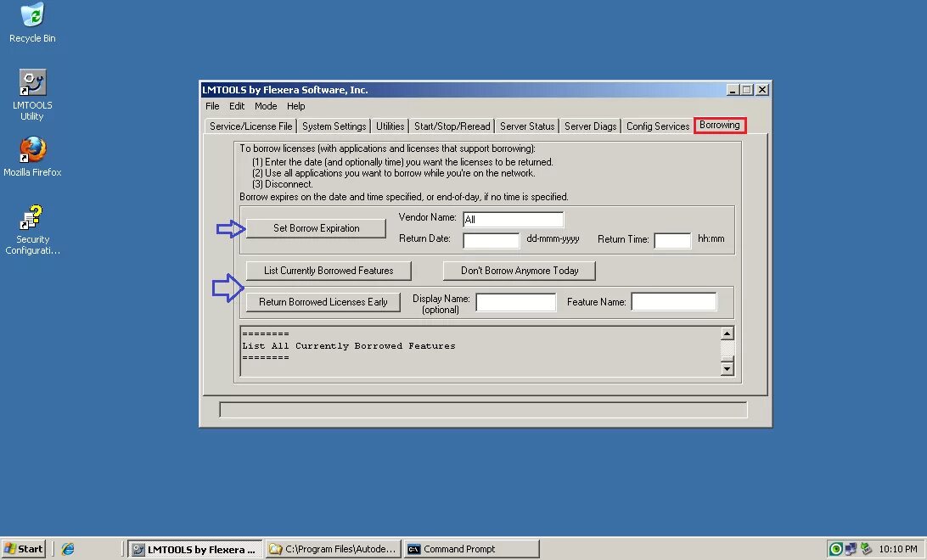
Task: Open the Recycle Bin desktop icon
Action: 32,23
